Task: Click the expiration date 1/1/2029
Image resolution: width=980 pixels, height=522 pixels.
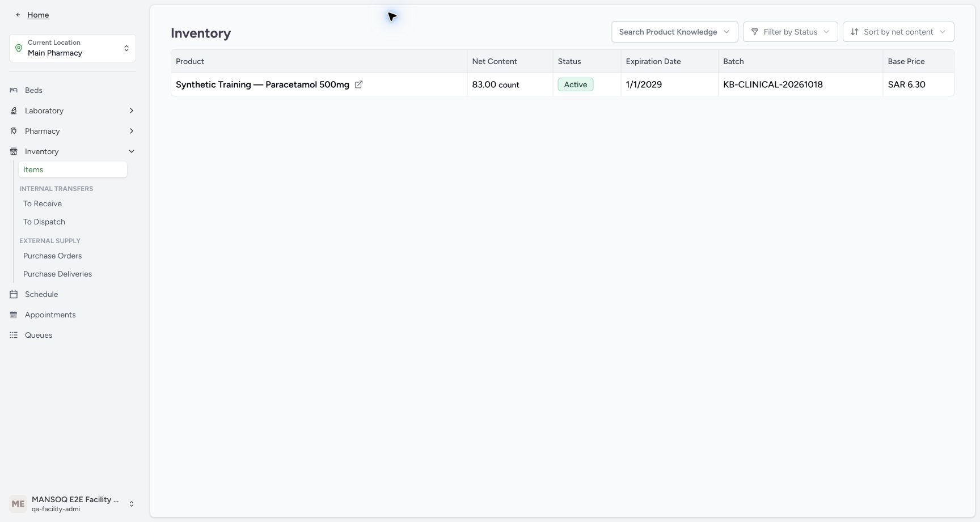Action: [644, 84]
